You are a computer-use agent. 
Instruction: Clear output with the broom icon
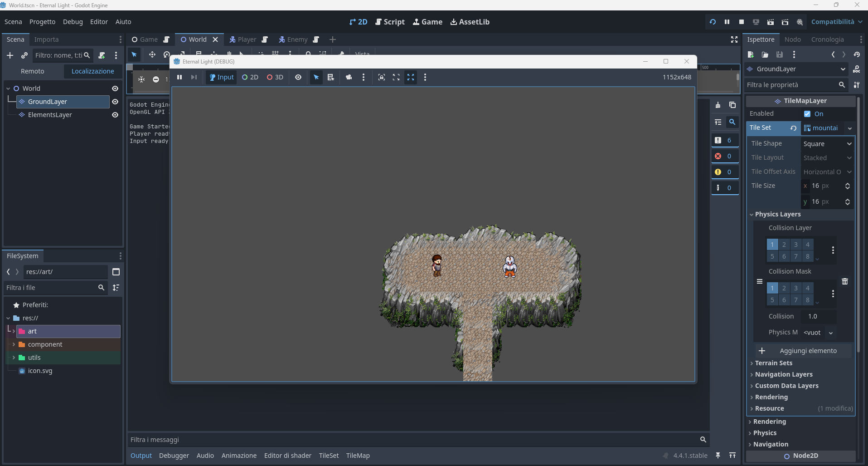[718, 105]
